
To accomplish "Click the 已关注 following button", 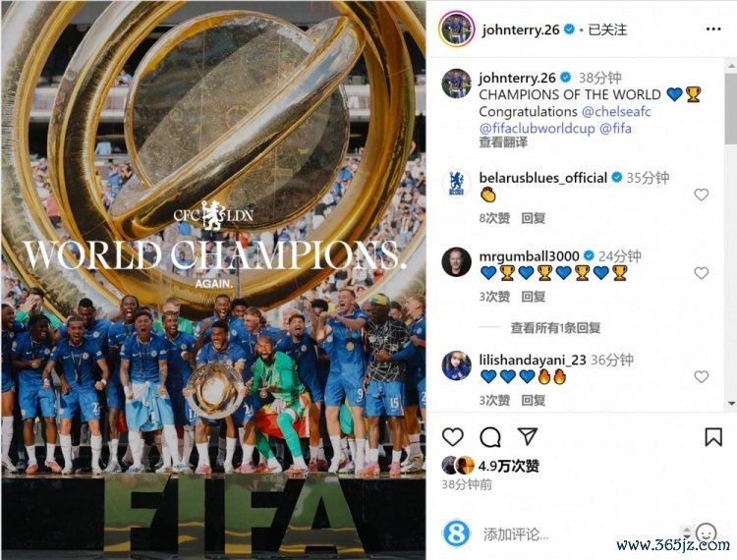I will pos(607,29).
